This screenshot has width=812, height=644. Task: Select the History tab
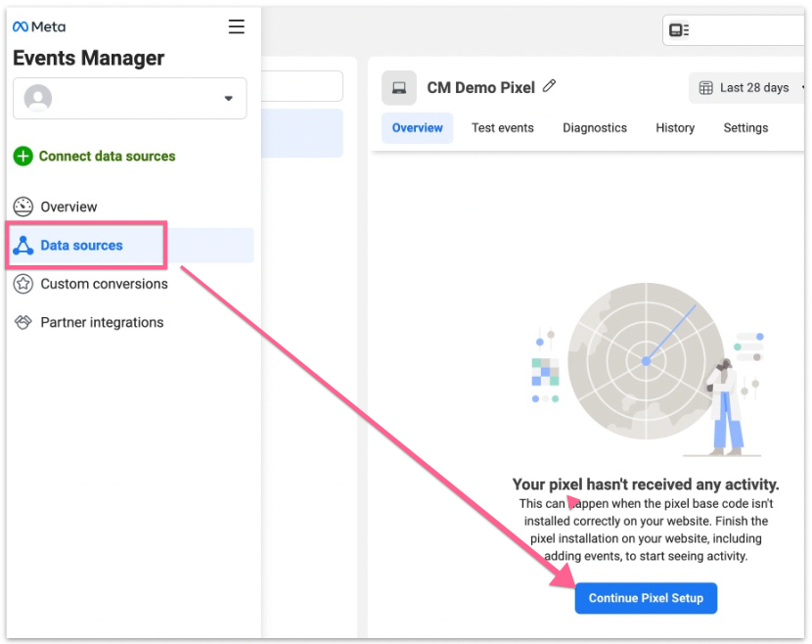[x=675, y=128]
